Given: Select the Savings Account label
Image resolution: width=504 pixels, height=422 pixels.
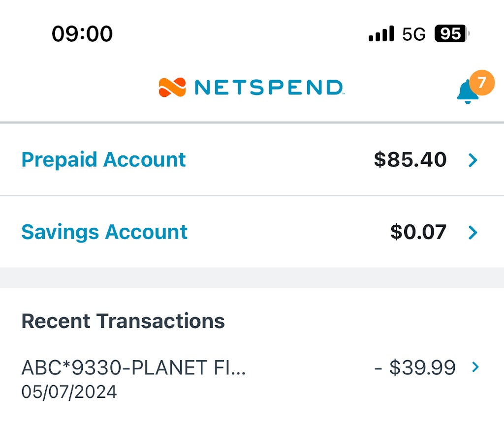Looking at the screenshot, I should coord(104,232).
